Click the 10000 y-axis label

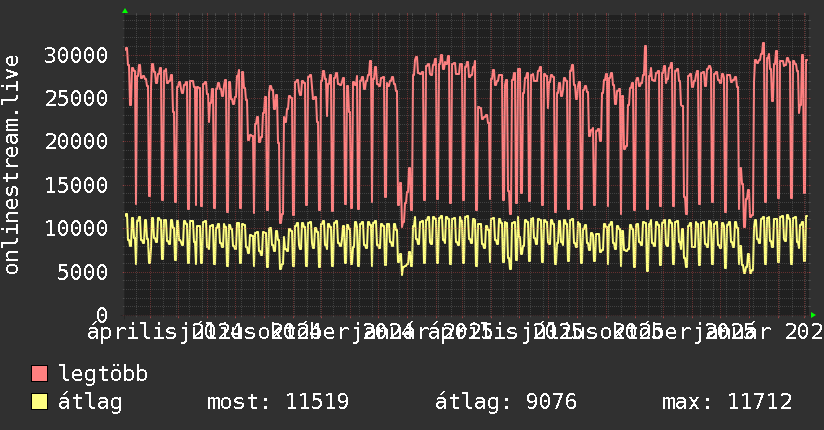[76, 228]
